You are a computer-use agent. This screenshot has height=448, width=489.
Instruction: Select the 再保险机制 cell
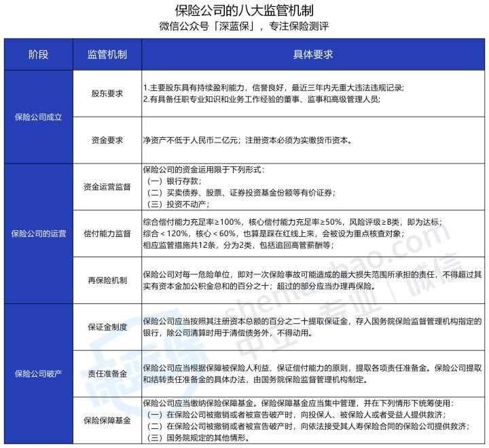click(107, 280)
